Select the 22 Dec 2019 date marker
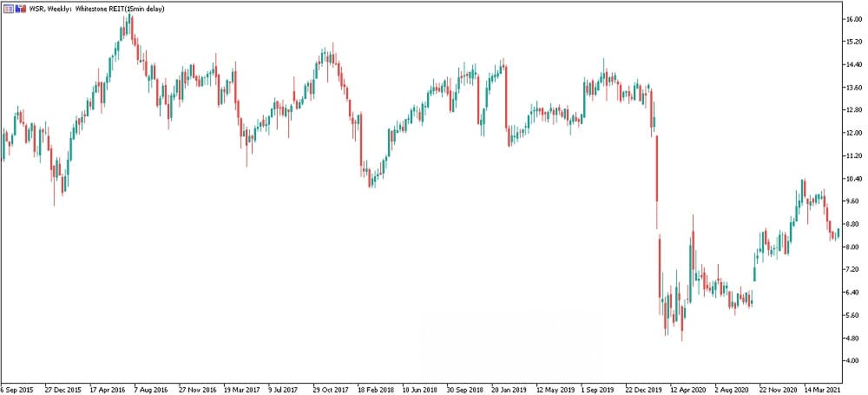Screen dimensions: 868x395 click(x=644, y=390)
